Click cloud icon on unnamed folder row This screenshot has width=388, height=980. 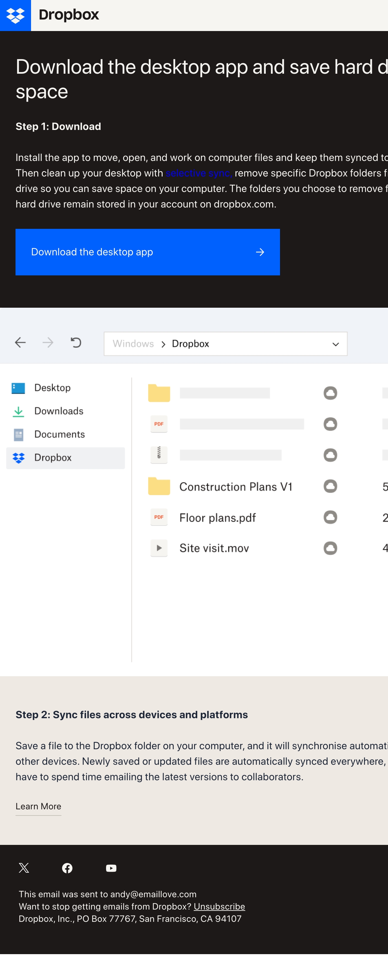(330, 393)
